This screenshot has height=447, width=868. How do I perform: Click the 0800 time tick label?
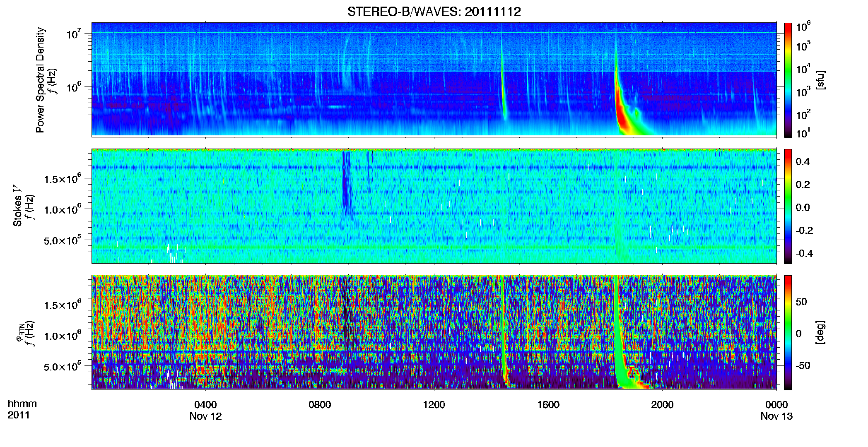pyautogui.click(x=320, y=404)
